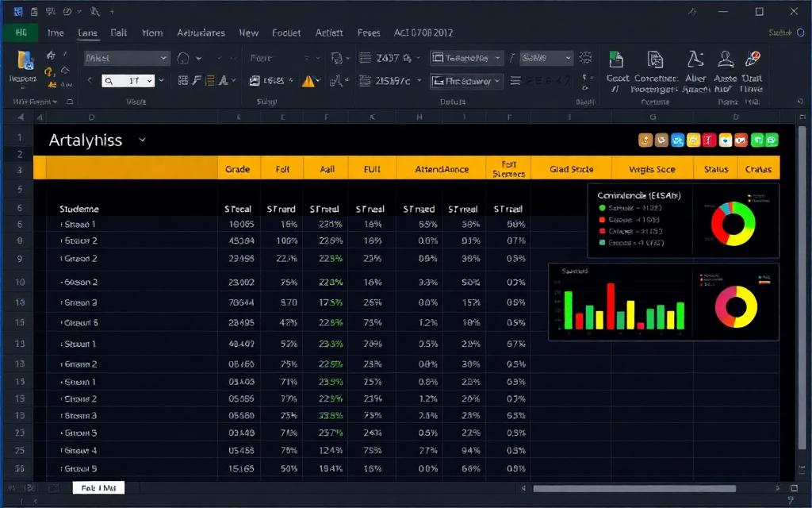The width and height of the screenshot is (812, 508).
Task: Click the Status column header
Action: tap(716, 169)
